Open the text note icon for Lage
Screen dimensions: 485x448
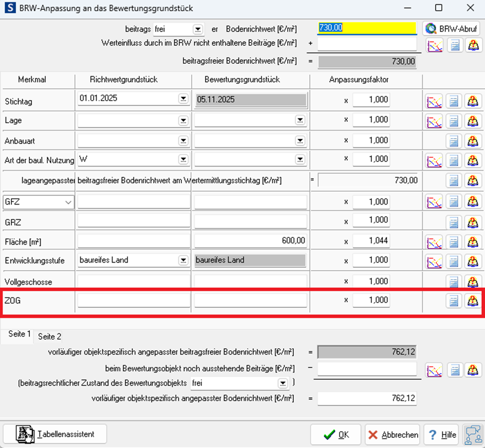[454, 121]
